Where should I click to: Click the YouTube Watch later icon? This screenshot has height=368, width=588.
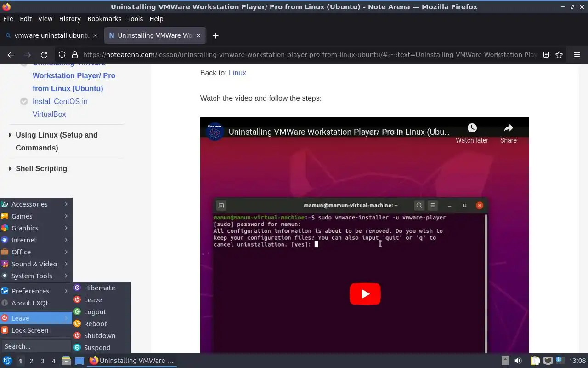[x=472, y=128]
